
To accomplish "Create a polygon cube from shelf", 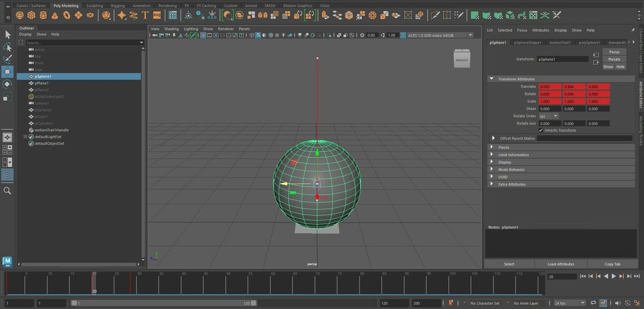I will (x=32, y=16).
